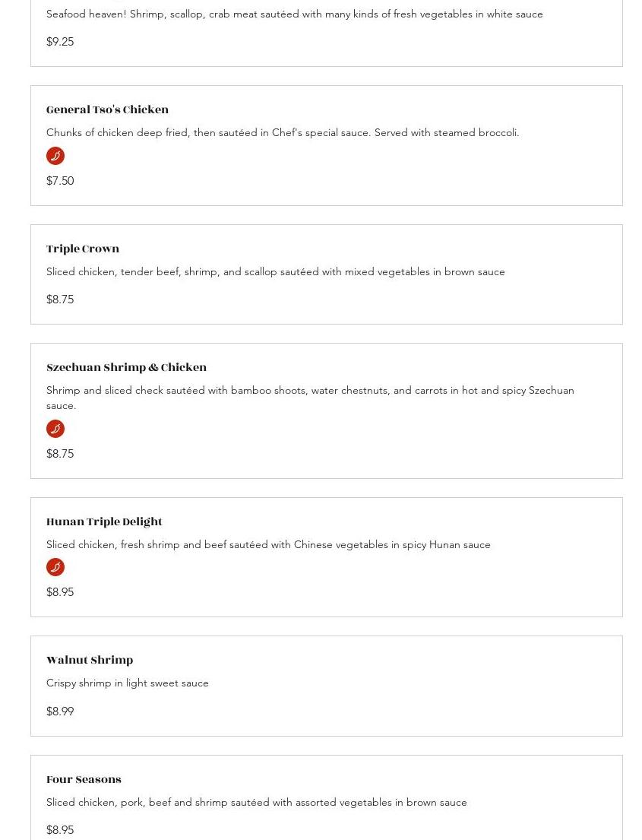The image size is (642, 840).
Task: Select the $7.50 General Tso's Chicken price
Action: [60, 181]
